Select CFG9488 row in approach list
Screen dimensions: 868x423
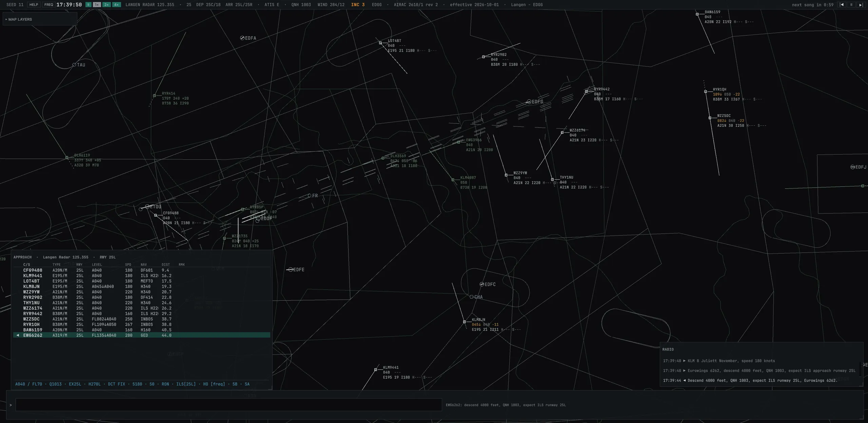(142, 270)
